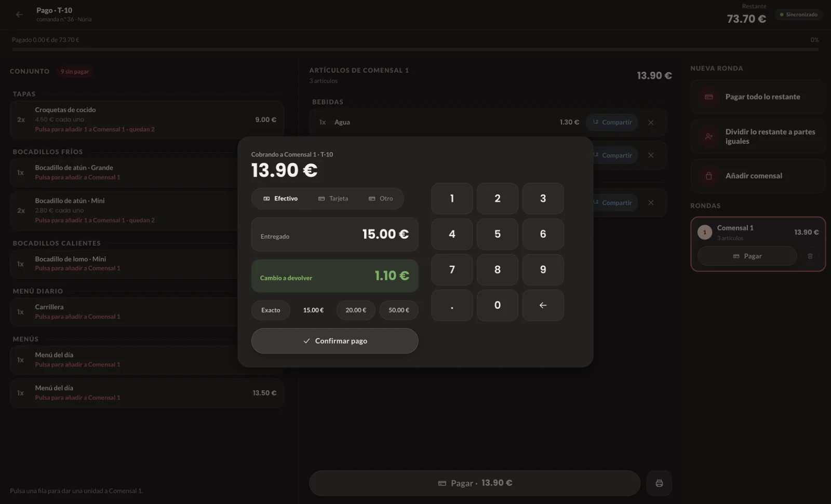Tap keypad digit 5

point(498,234)
